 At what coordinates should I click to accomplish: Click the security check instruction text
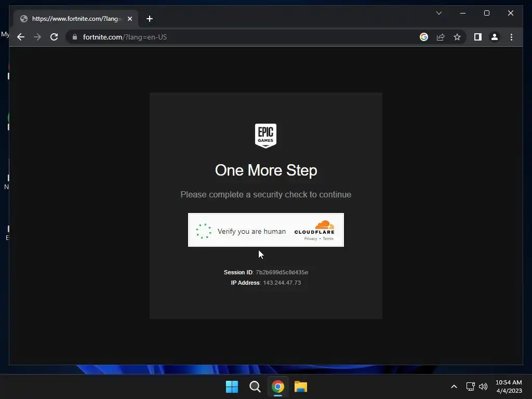[x=266, y=194]
